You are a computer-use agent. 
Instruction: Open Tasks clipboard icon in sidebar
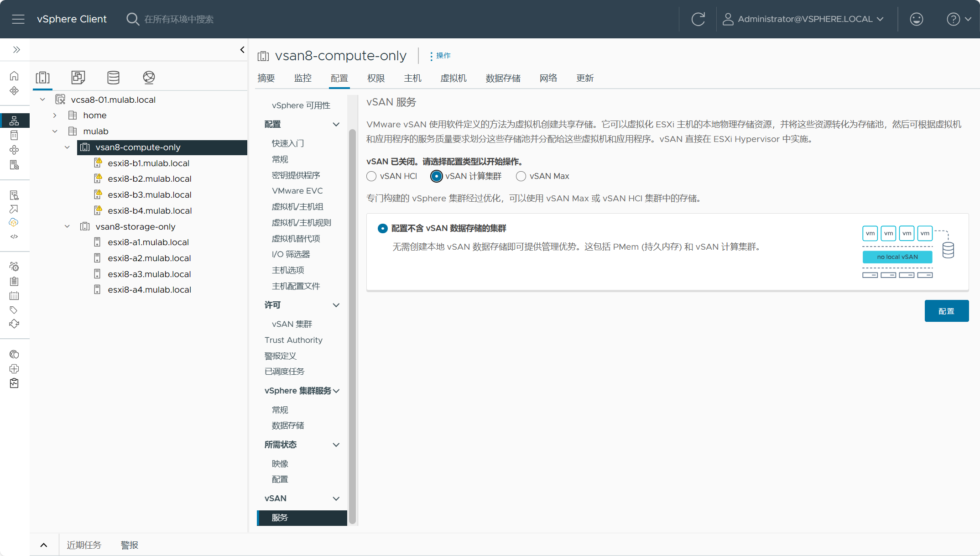coord(14,281)
